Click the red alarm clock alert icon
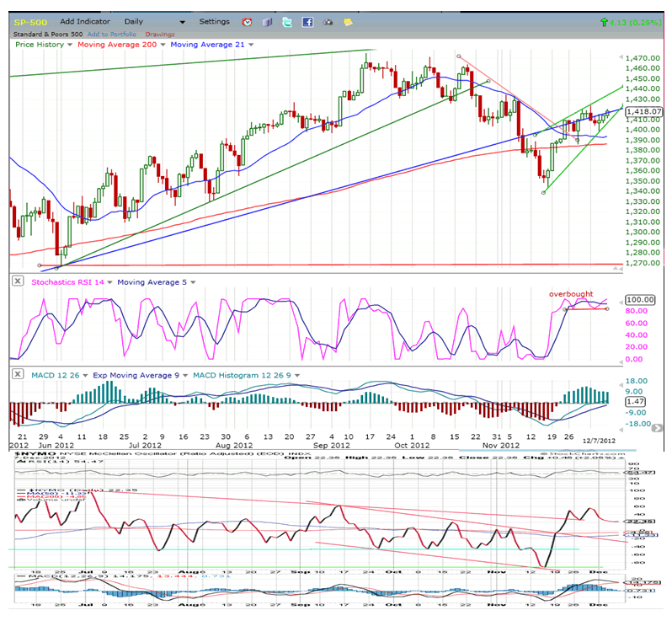The image size is (672, 621). click(x=247, y=22)
